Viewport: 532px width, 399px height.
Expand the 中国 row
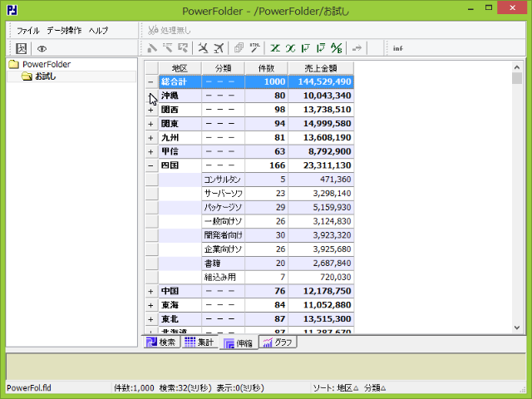[x=150, y=291]
